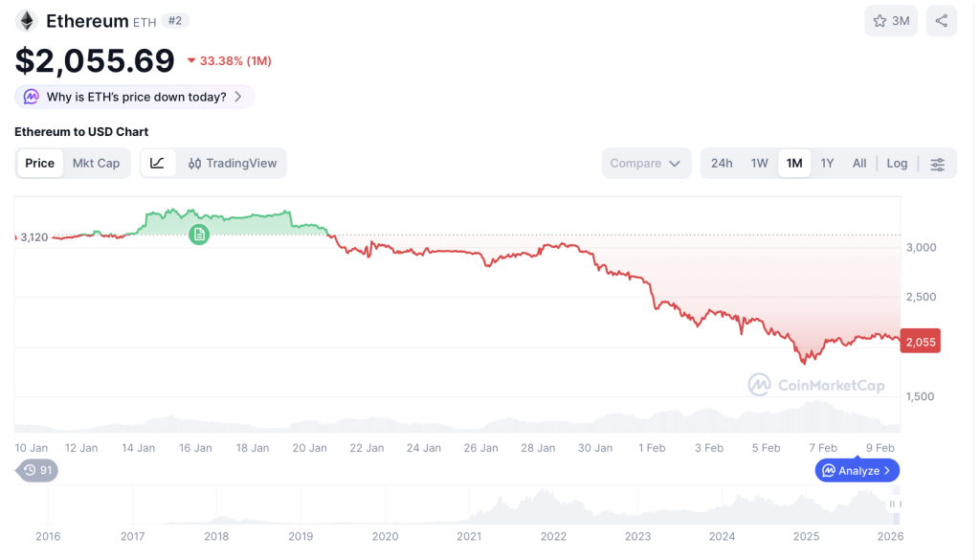Click the red 2,055 price tag label
The height and width of the screenshot is (560, 980).
click(919, 340)
